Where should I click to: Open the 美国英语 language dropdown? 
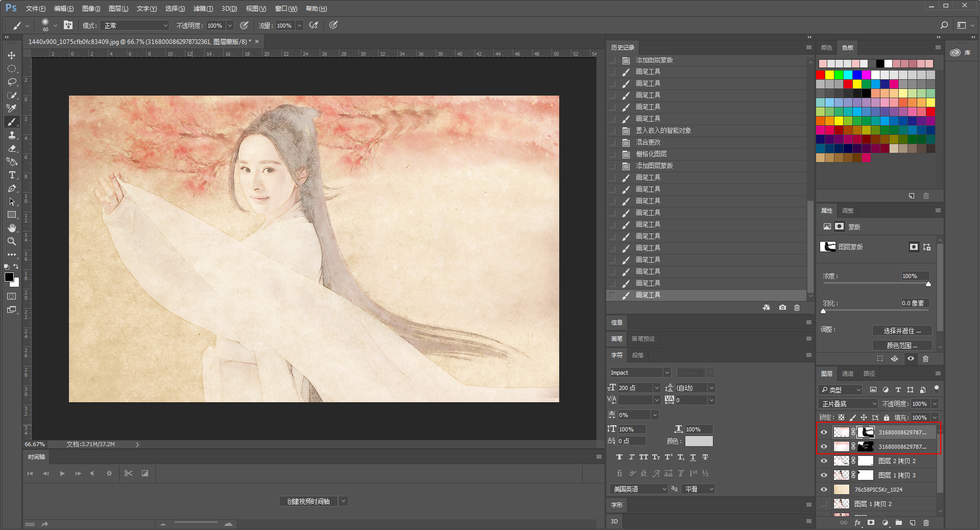pyautogui.click(x=638, y=489)
